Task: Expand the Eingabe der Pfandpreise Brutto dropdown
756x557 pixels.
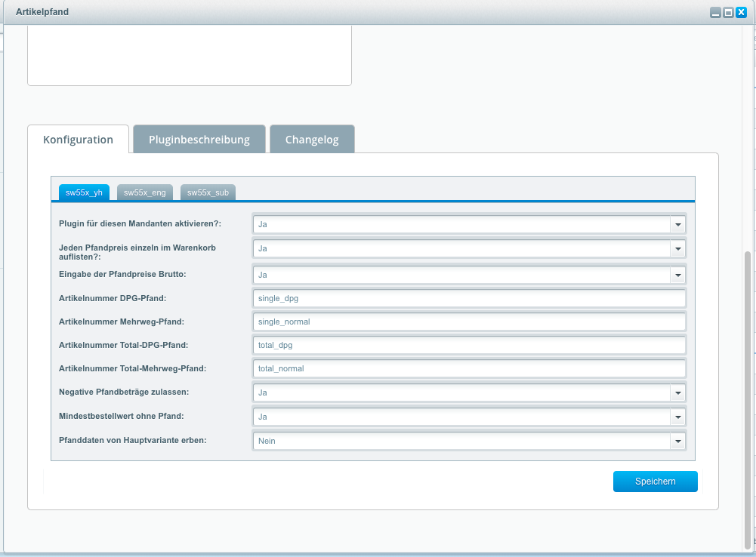Action: pos(677,275)
